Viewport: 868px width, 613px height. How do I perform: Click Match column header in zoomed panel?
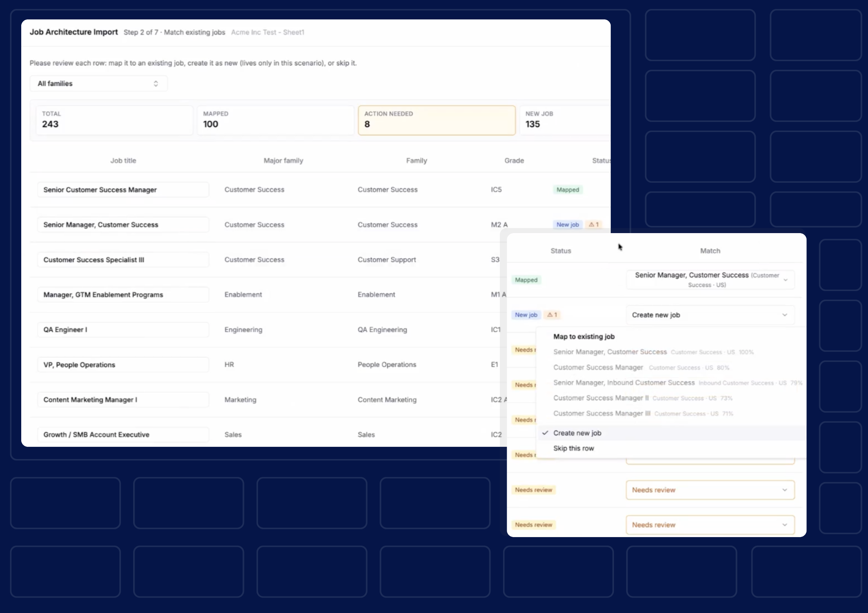[x=710, y=251]
